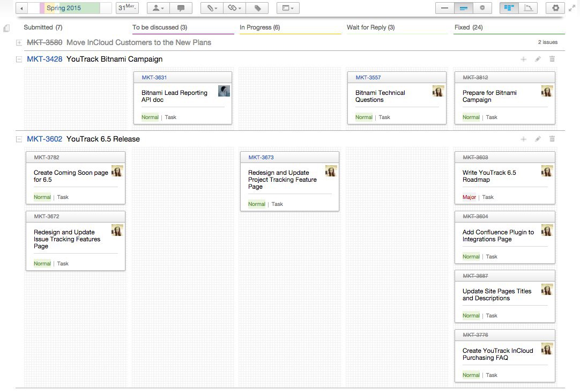The image size is (580, 392).
Task: Open board settings gear
Action: tap(555, 8)
